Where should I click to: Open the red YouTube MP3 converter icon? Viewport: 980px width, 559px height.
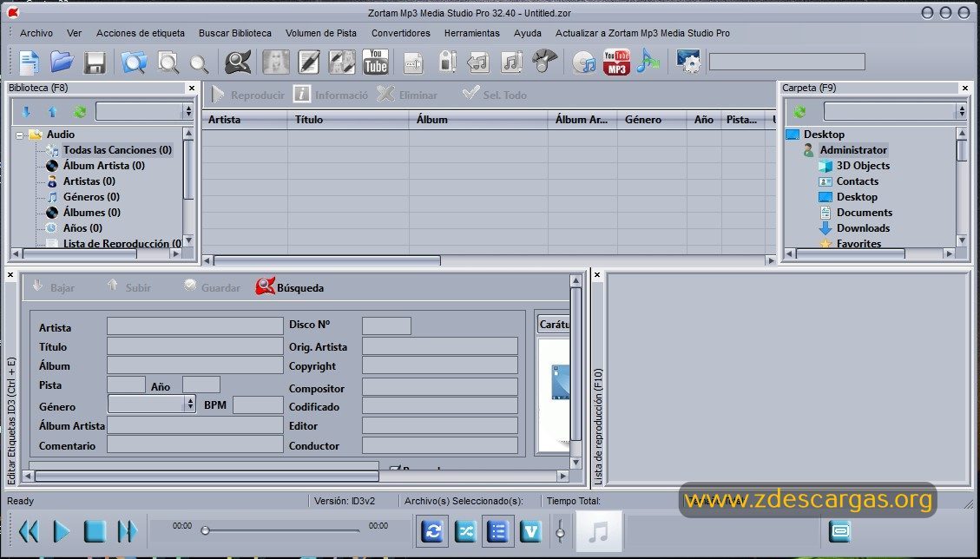(x=616, y=62)
